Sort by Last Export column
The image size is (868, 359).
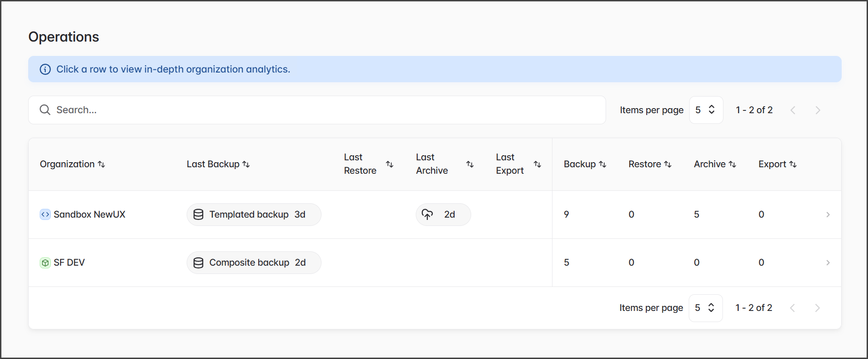[x=537, y=164]
